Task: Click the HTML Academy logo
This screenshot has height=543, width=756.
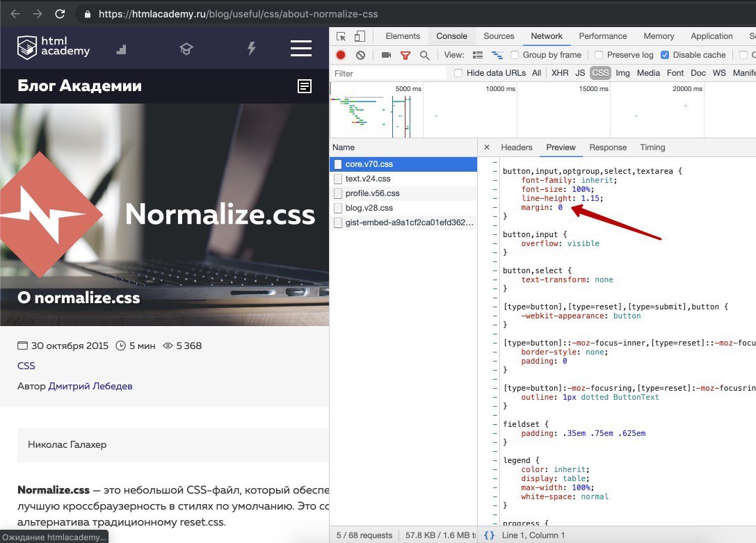Action: point(54,47)
